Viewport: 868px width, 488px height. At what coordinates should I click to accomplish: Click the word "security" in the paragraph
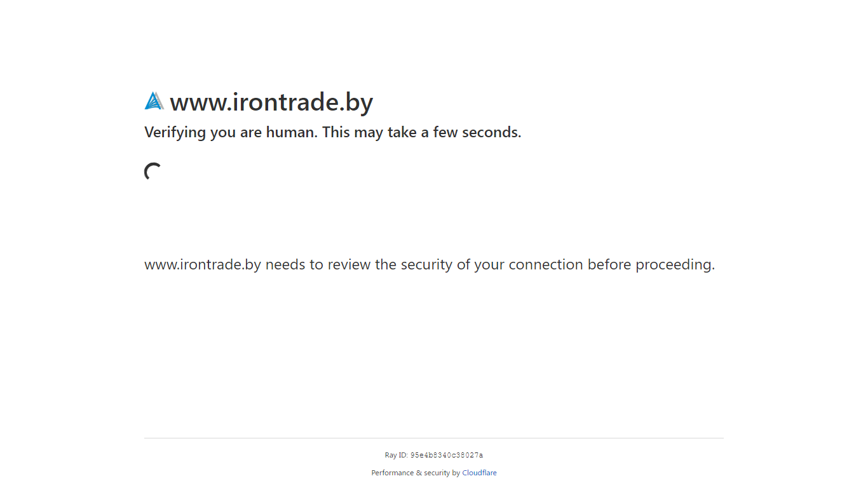(427, 265)
